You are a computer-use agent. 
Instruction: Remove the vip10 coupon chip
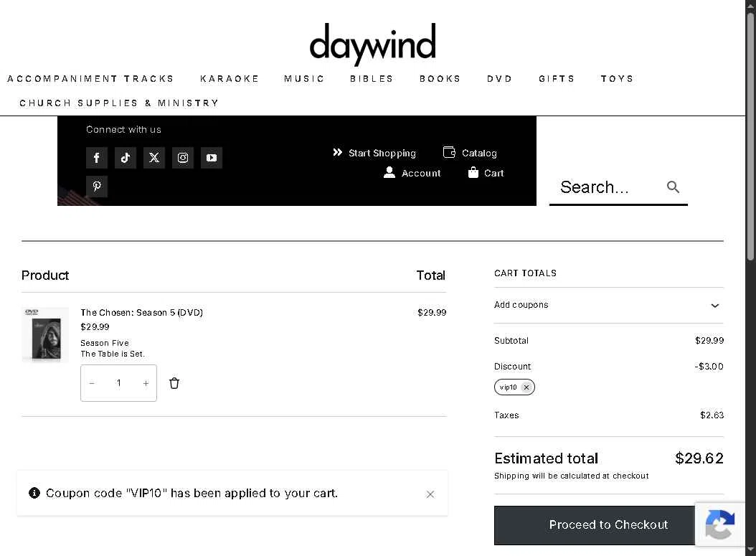click(526, 387)
